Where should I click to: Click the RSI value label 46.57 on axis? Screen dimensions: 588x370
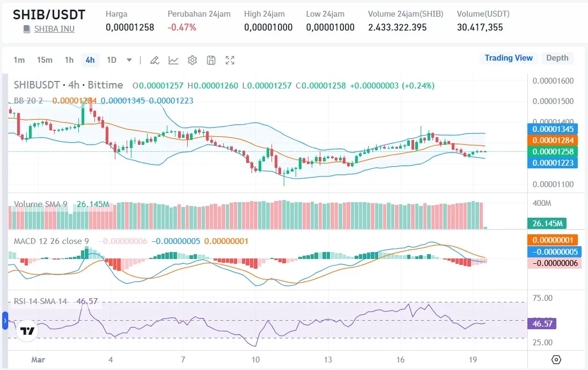pyautogui.click(x=542, y=323)
